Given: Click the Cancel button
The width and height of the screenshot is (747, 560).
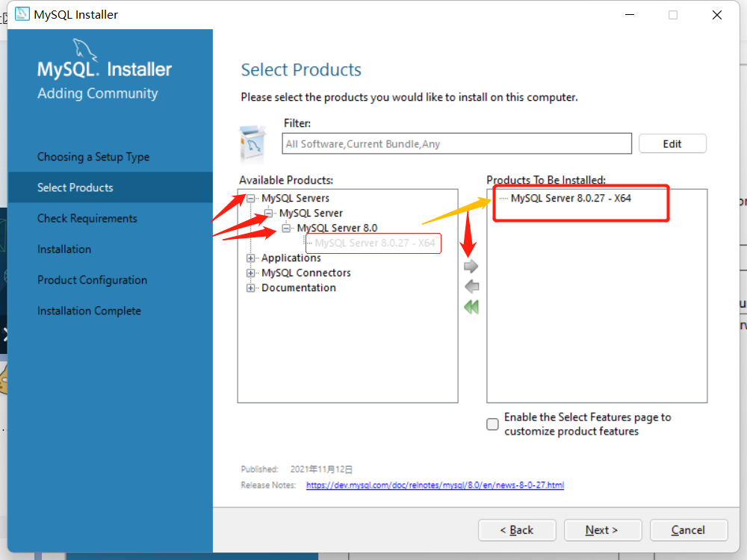Looking at the screenshot, I should (689, 530).
